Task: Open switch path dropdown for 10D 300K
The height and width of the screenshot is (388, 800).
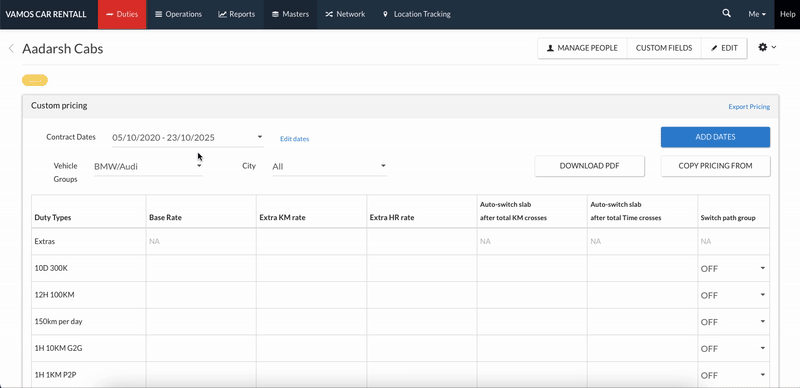Action: point(733,269)
